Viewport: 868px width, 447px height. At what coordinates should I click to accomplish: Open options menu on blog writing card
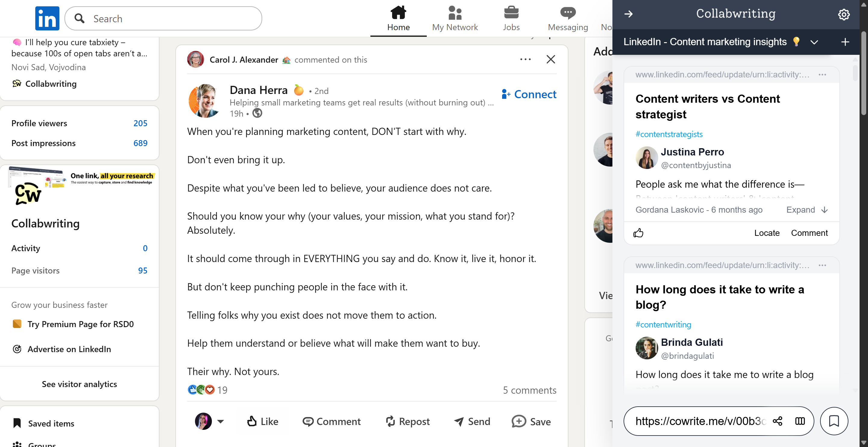coord(822,265)
